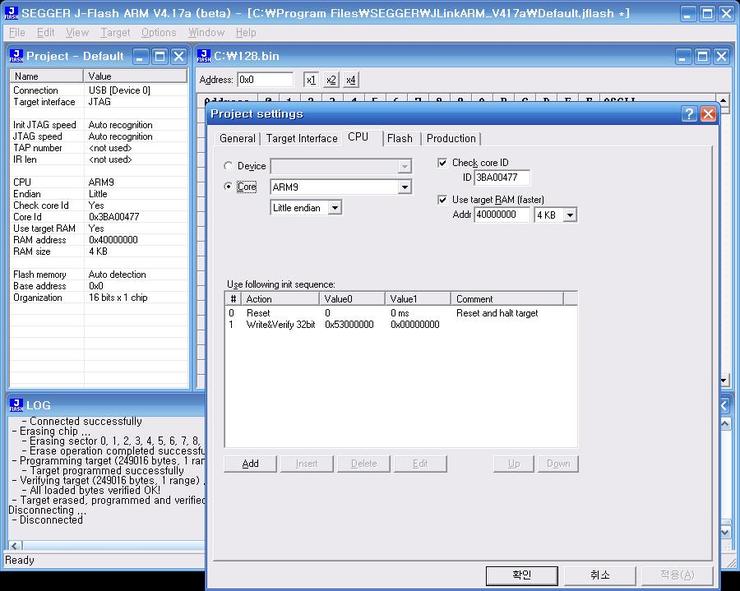The height and width of the screenshot is (591, 740).
Task: Open the Window menu
Action: pos(206,33)
